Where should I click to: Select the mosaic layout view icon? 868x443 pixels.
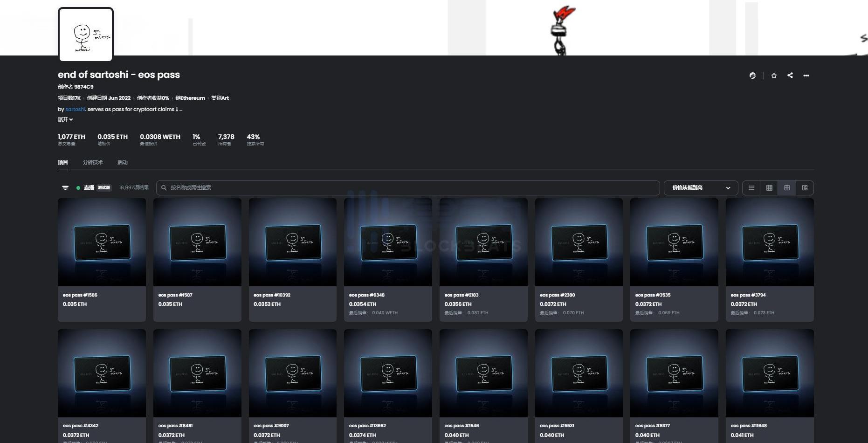pos(805,188)
